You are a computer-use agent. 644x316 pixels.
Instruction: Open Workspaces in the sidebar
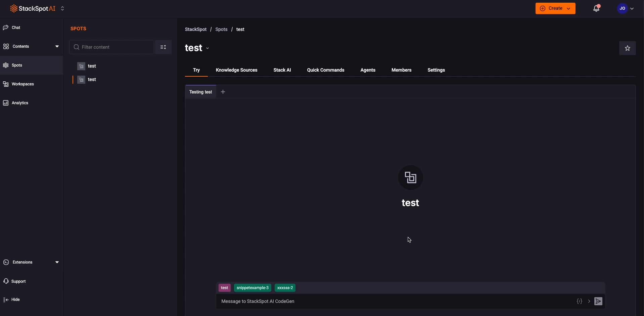tap(22, 84)
